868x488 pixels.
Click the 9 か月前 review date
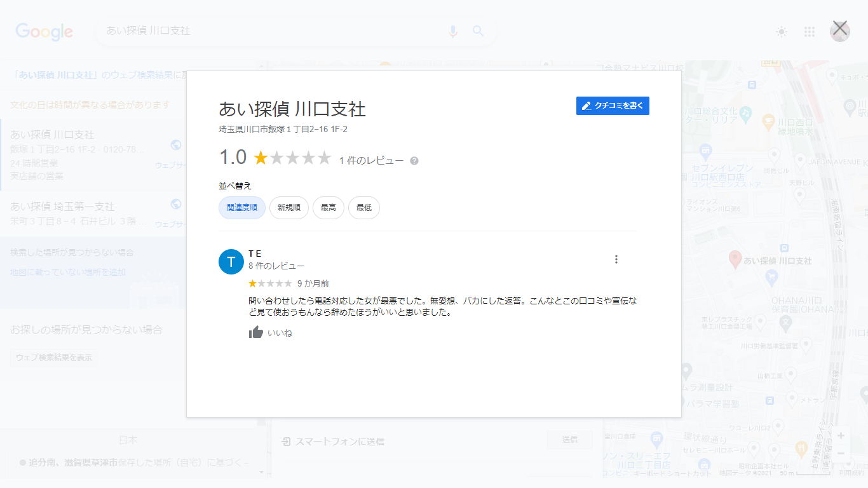pos(313,283)
